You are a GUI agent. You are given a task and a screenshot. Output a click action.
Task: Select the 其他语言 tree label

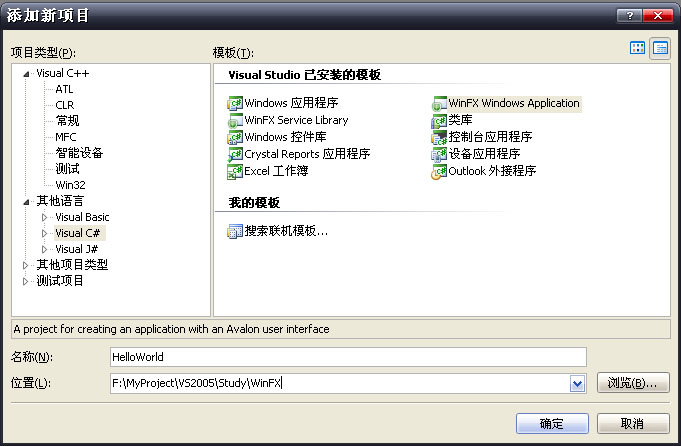[x=60, y=201]
